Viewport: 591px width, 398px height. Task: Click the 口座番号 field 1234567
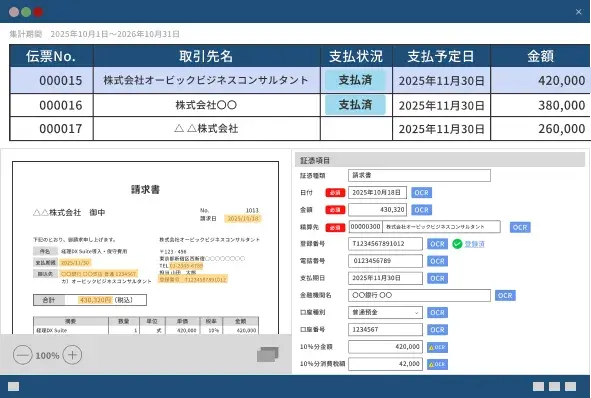click(385, 330)
